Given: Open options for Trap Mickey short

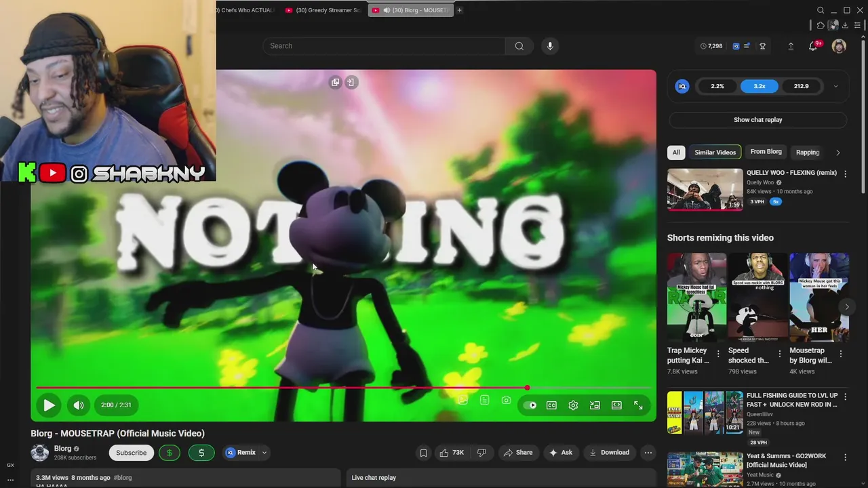Looking at the screenshot, I should pos(718,354).
